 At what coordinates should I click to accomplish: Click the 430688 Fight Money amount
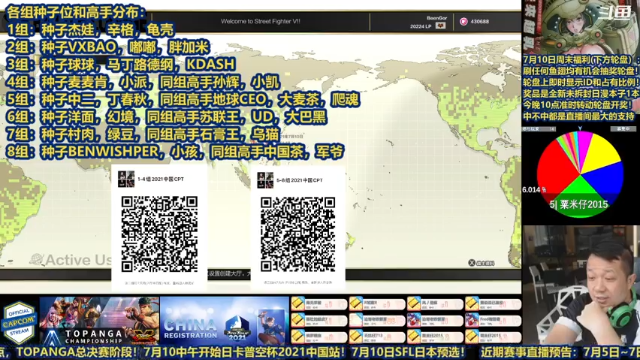480,22
